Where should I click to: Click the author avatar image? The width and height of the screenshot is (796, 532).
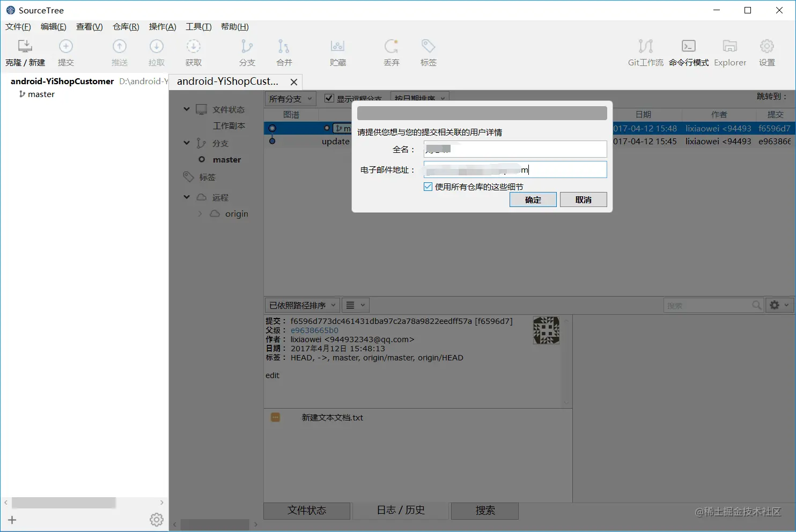tap(546, 330)
